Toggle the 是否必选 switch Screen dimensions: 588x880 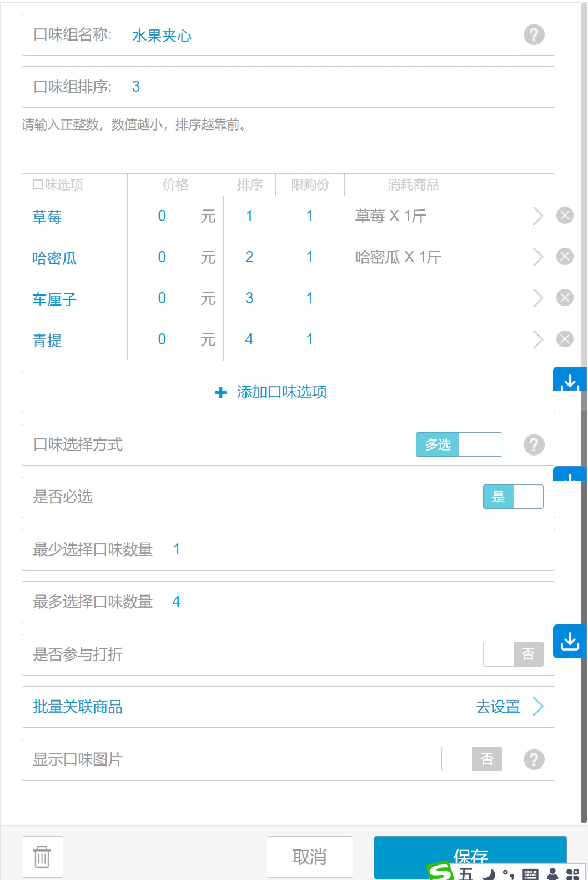pyautogui.click(x=513, y=497)
